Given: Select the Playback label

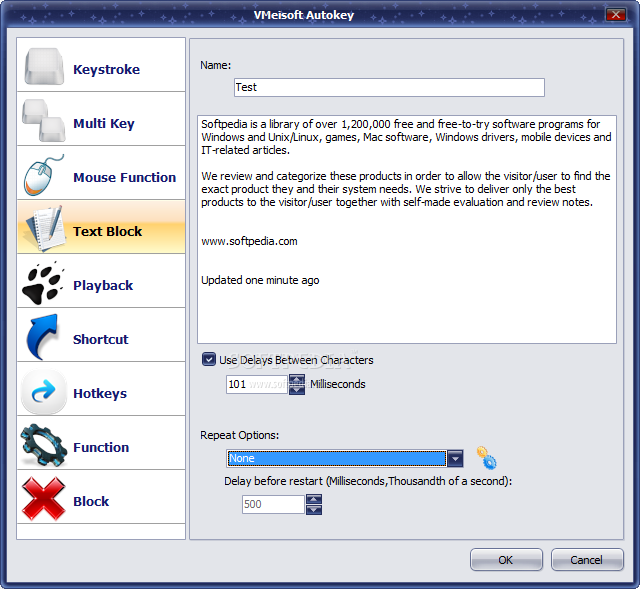Looking at the screenshot, I should [103, 285].
